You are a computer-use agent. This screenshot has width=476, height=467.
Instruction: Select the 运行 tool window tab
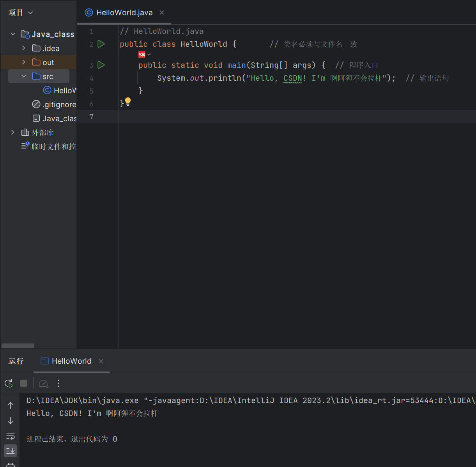pyautogui.click(x=16, y=361)
